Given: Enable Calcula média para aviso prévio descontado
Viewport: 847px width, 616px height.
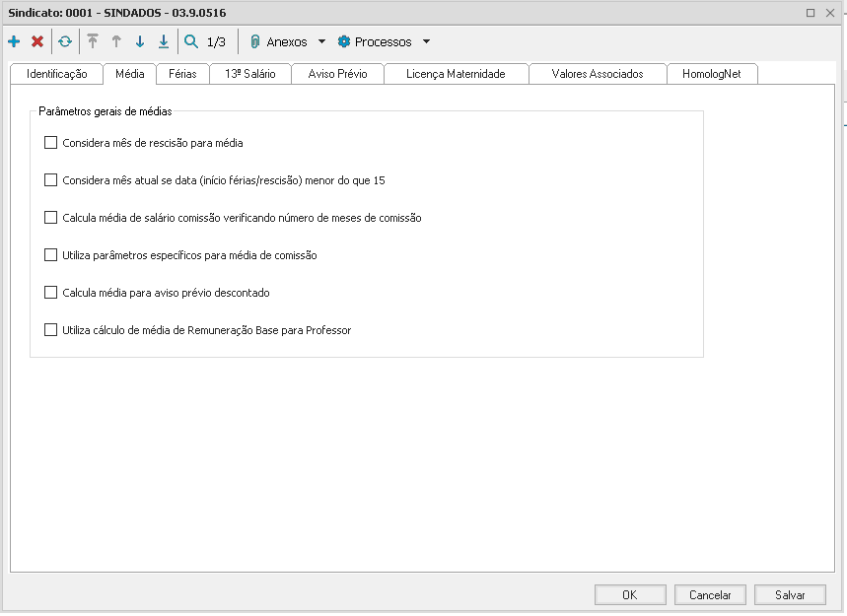Looking at the screenshot, I should 50,293.
